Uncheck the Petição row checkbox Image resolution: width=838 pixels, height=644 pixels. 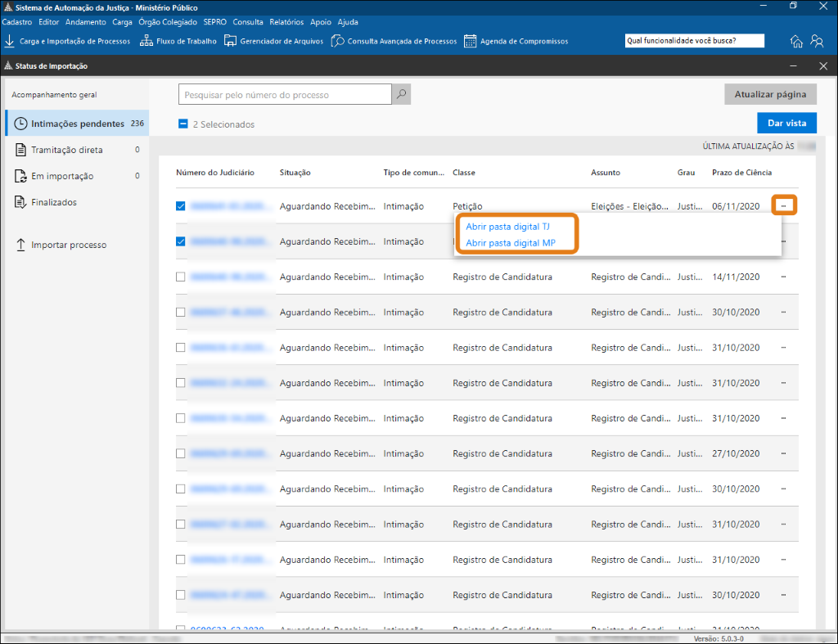coord(181,206)
